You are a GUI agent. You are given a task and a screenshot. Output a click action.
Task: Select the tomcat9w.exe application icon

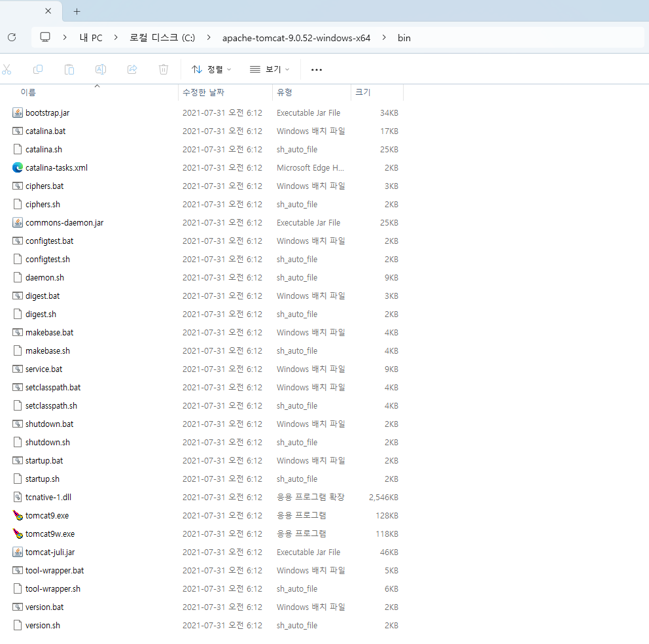18,534
